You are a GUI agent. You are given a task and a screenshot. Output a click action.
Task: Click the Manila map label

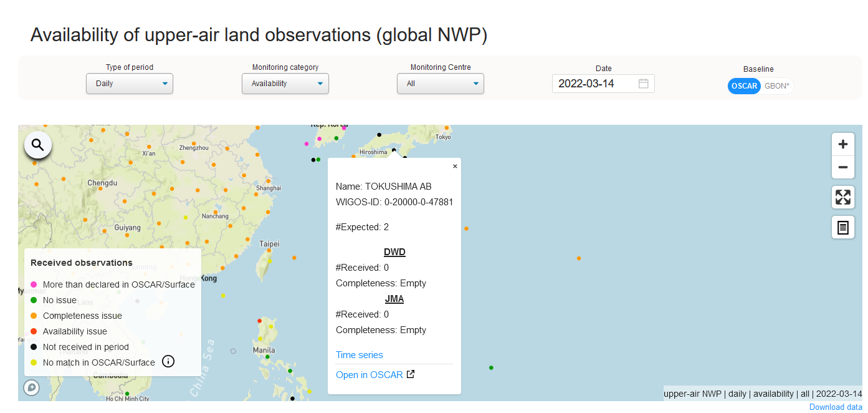click(264, 350)
